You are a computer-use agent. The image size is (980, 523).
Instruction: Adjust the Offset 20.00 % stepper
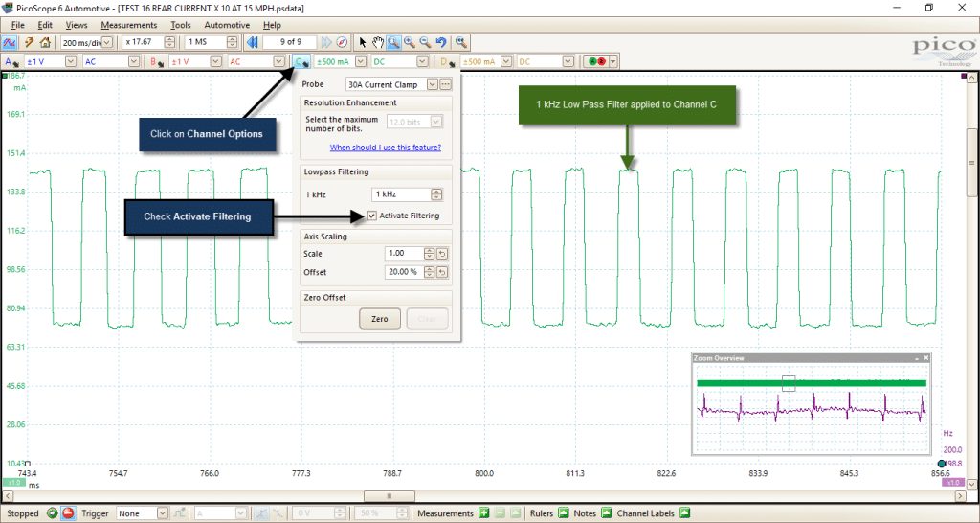coord(429,272)
